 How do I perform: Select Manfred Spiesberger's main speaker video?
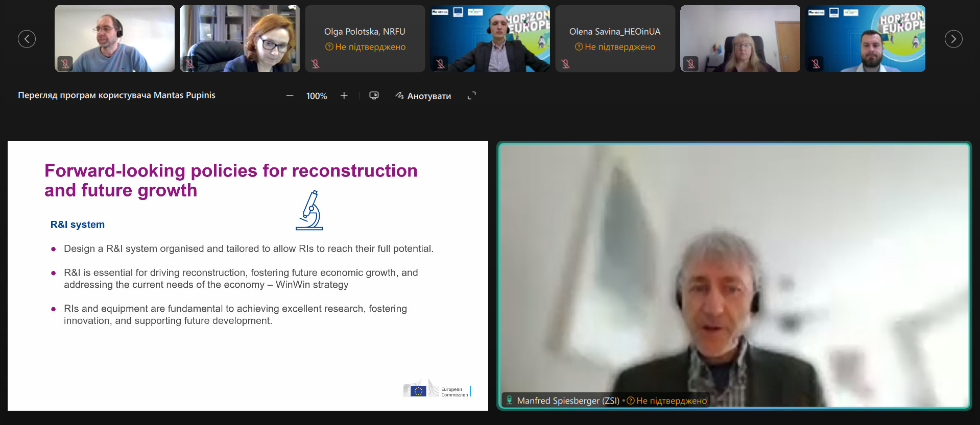734,276
